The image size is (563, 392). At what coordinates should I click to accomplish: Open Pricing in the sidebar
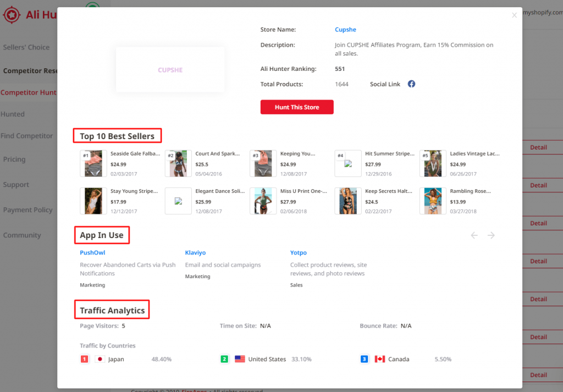14,159
